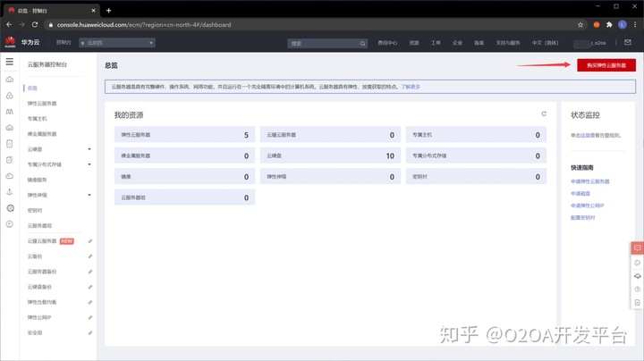The height and width of the screenshot is (361, 644).
Task: Click the headset support icon on right edge
Action: click(638, 276)
